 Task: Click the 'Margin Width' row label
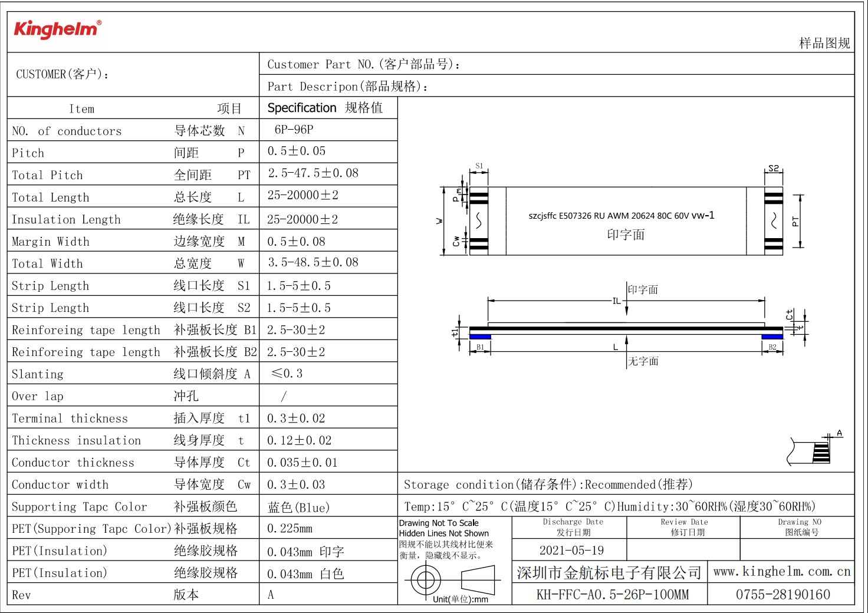coord(51,242)
